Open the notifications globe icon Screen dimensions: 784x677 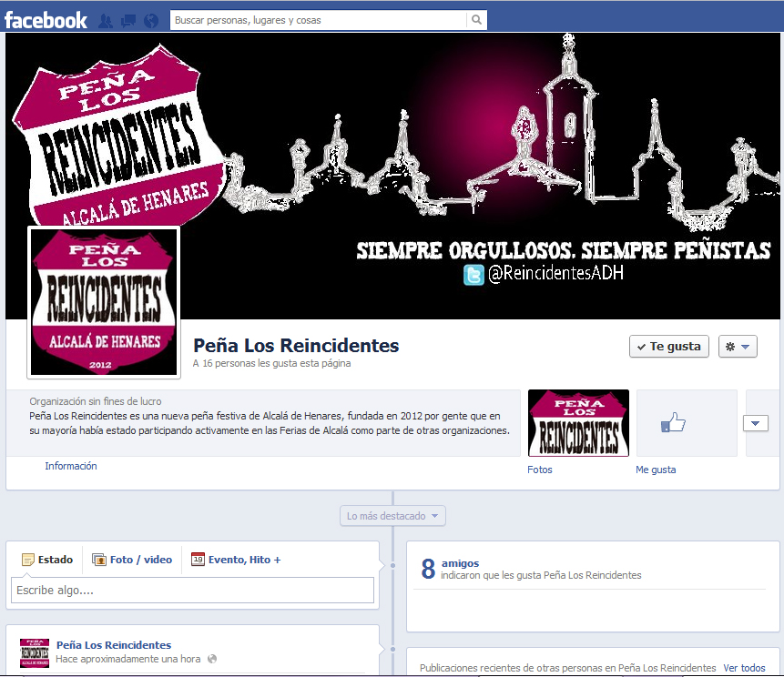(151, 20)
